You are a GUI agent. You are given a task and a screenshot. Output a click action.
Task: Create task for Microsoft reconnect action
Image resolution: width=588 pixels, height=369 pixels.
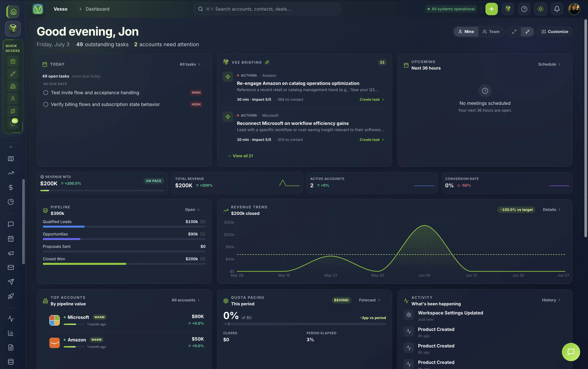[372, 140]
